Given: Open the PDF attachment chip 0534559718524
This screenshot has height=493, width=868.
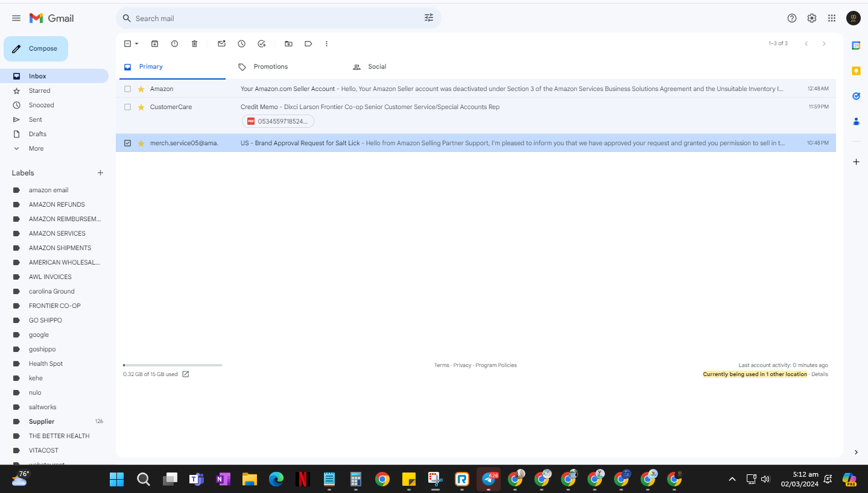Looking at the screenshot, I should [278, 121].
